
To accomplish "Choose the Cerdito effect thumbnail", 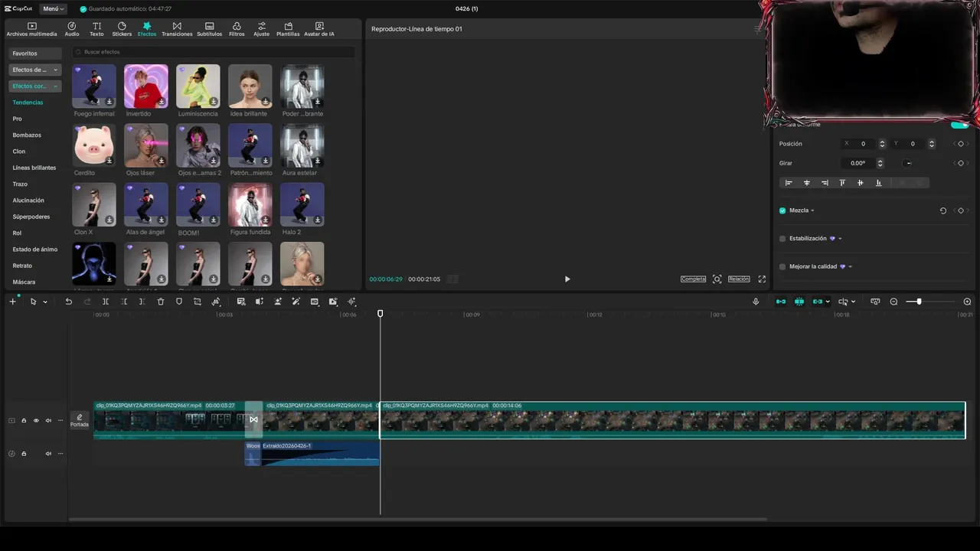I will (94, 145).
